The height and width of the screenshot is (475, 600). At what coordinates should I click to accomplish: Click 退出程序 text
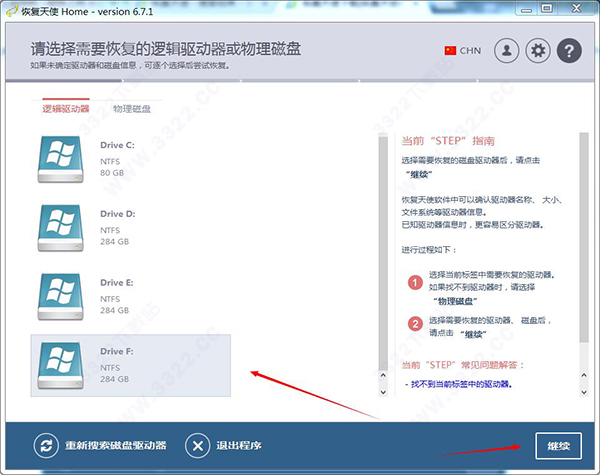[239, 446]
